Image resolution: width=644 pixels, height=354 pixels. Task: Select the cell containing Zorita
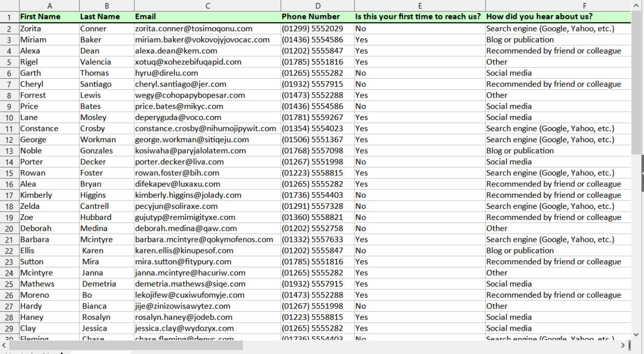[x=49, y=29]
